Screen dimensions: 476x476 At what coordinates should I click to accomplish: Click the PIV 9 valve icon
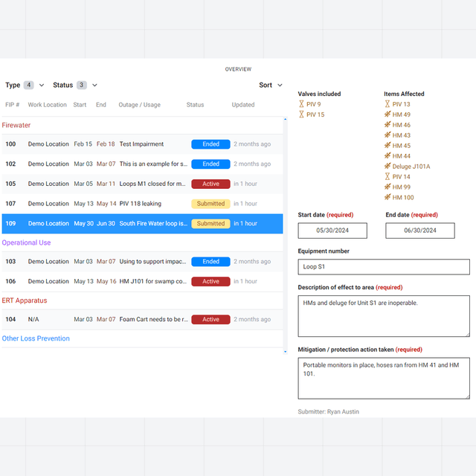(301, 104)
